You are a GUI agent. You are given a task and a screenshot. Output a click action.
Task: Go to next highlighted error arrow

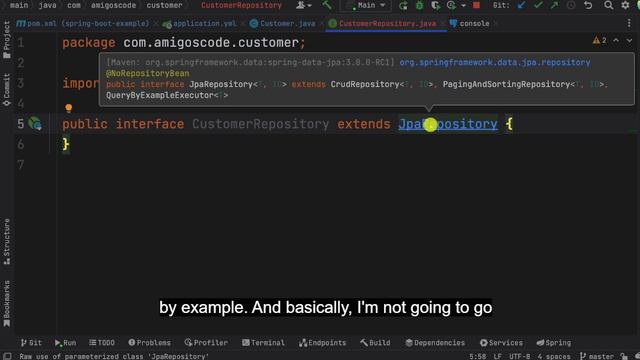pos(629,40)
